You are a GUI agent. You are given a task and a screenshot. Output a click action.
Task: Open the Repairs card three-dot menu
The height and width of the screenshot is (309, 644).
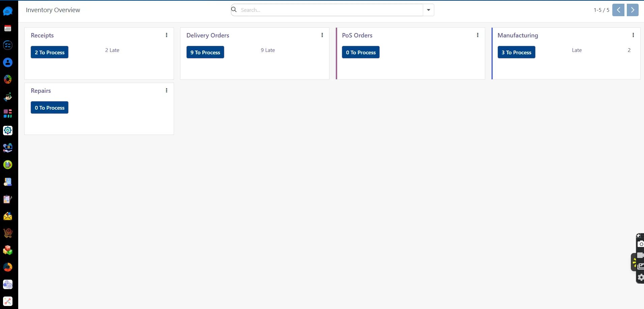[166, 90]
